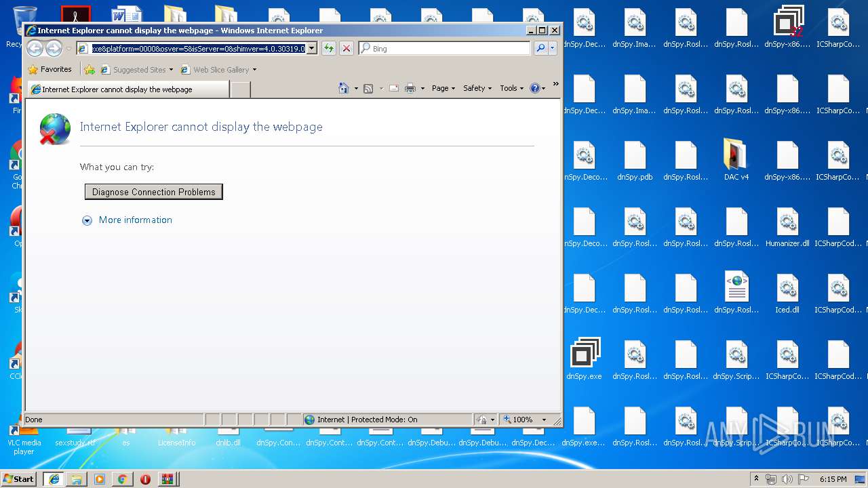
Task: Open WinRAR from the taskbar
Action: pyautogui.click(x=167, y=479)
